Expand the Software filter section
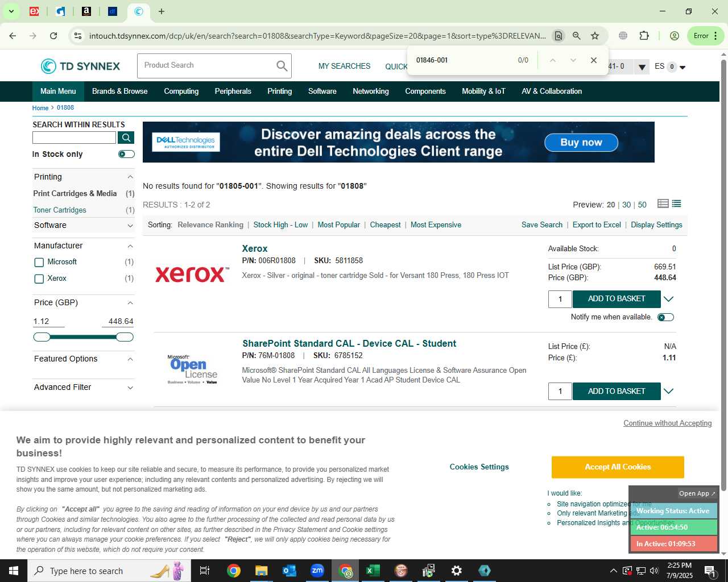 130,226
